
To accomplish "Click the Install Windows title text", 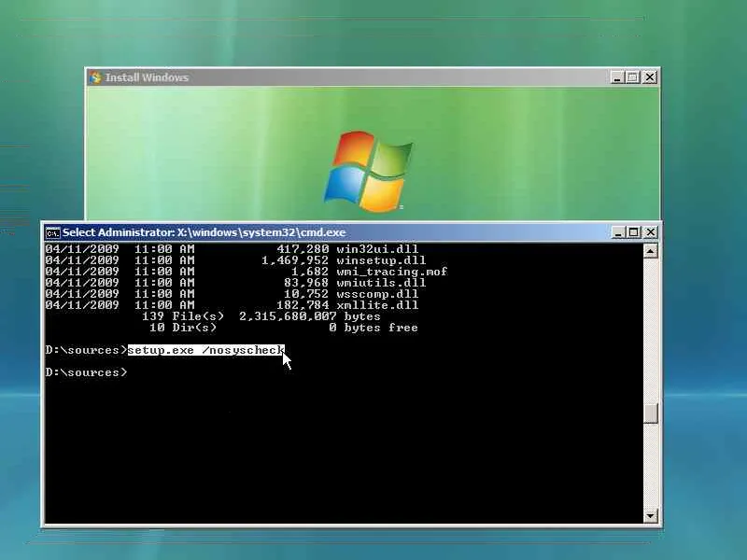I will click(x=147, y=77).
